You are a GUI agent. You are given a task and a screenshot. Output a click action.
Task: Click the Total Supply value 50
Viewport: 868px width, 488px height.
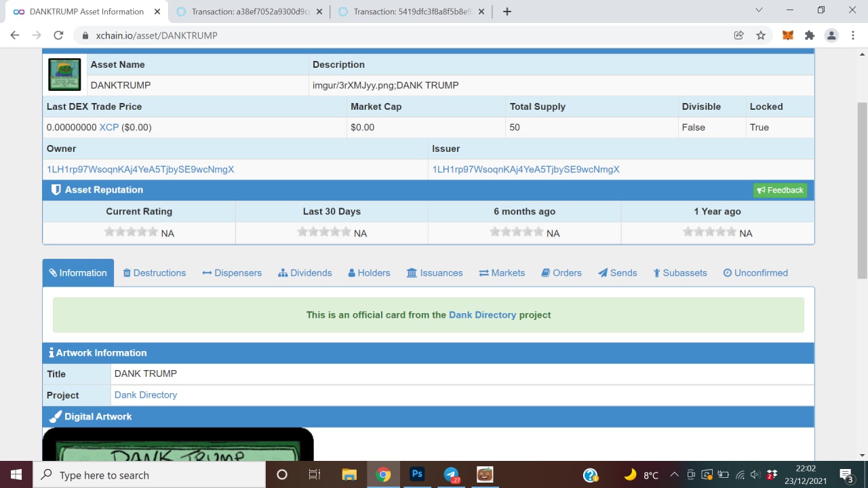[515, 127]
